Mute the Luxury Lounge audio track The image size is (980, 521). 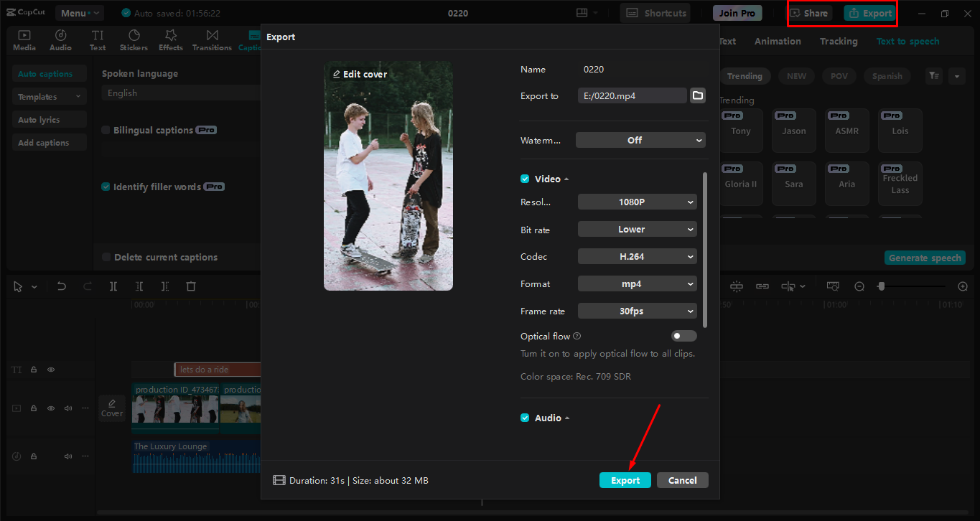68,456
